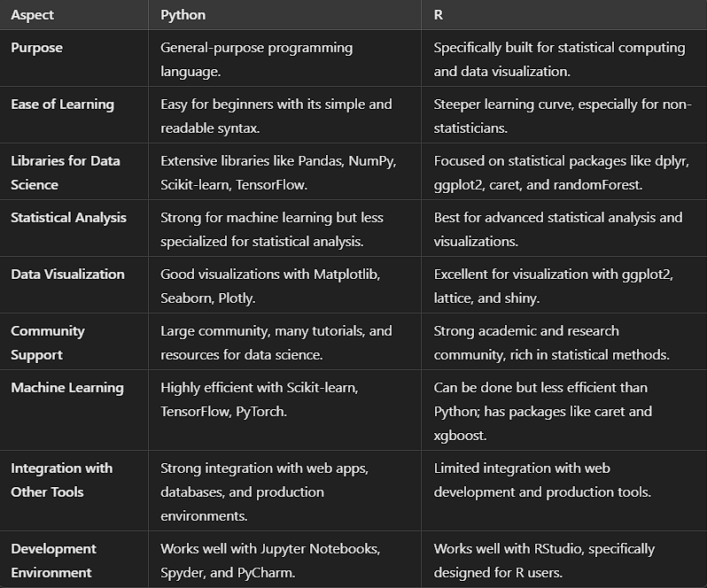Screen dimensions: 707x588
Task: Select the Libraries for Data Science label
Action: [66, 173]
